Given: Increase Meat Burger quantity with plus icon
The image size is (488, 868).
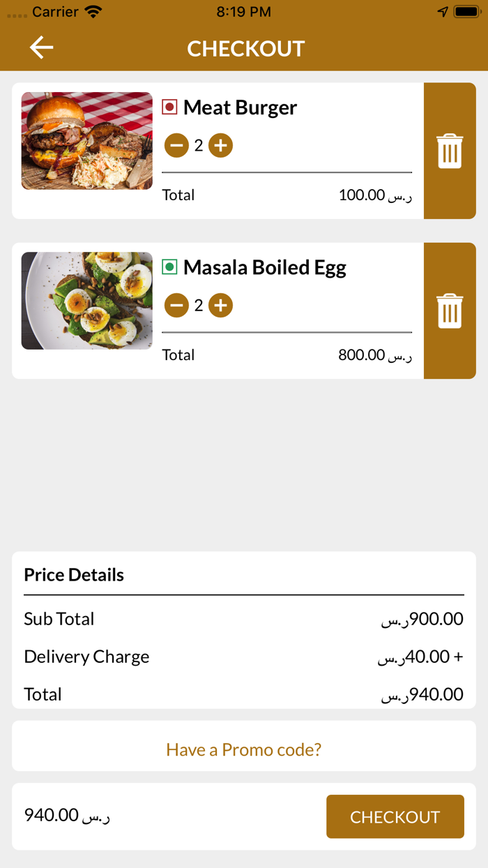Looking at the screenshot, I should coord(220,145).
